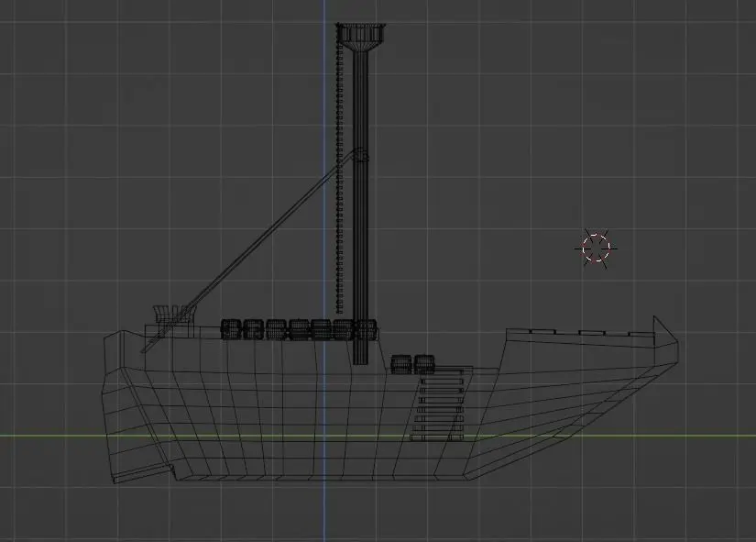Select the rope ladder beside the mast

point(340,171)
